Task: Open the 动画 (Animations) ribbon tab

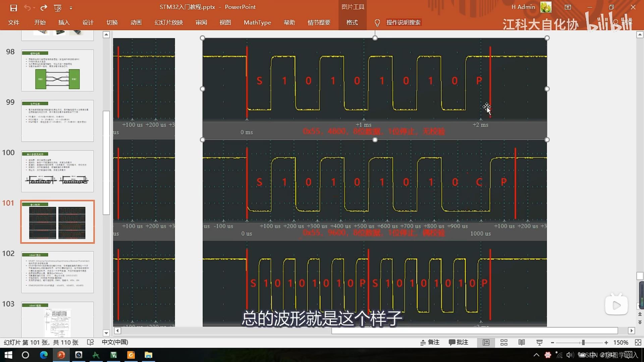Action: coord(136,22)
